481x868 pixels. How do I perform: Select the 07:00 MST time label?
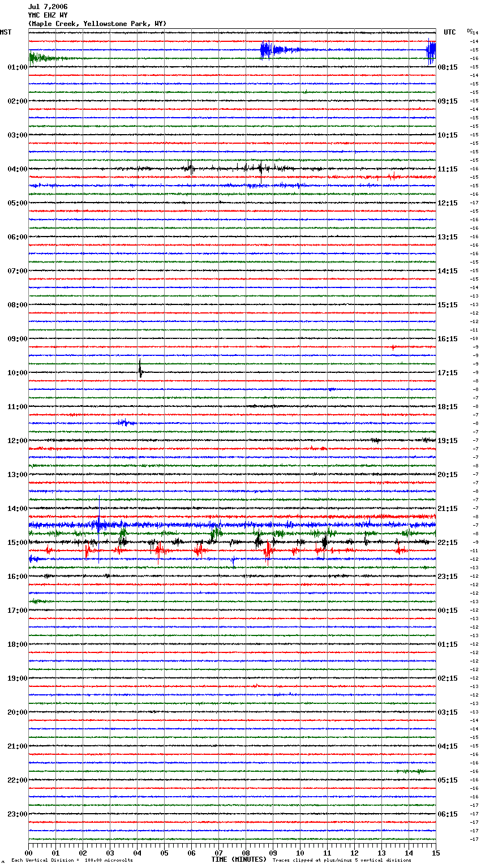point(18,271)
